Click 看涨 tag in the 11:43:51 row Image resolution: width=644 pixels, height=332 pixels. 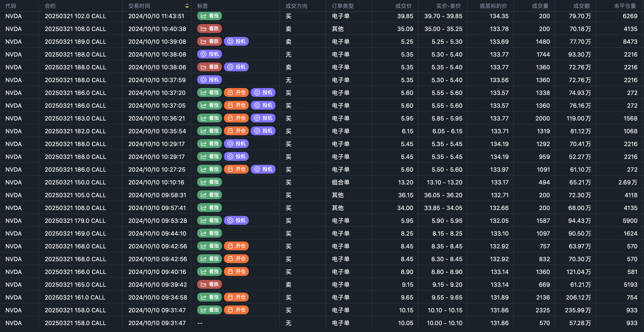coord(209,16)
